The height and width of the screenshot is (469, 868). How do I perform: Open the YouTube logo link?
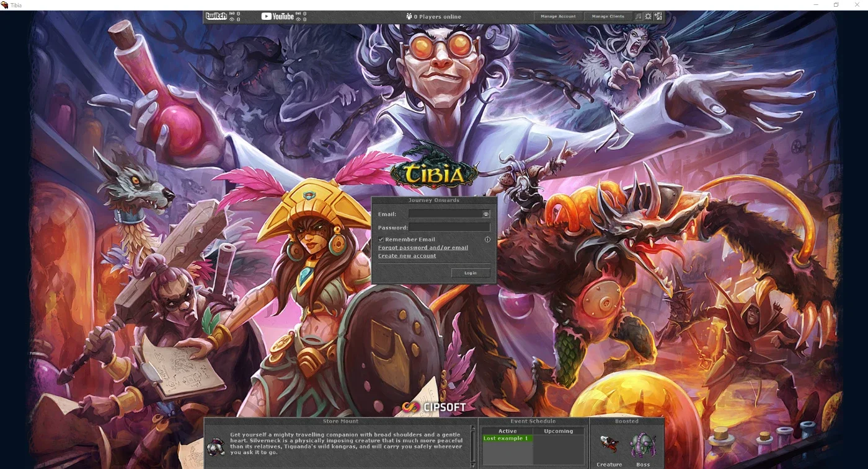click(x=277, y=16)
